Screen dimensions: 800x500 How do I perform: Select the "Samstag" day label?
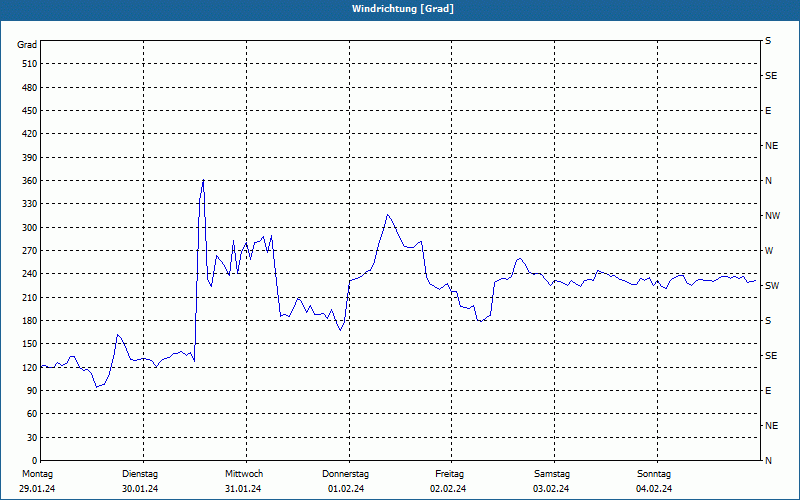[552, 474]
